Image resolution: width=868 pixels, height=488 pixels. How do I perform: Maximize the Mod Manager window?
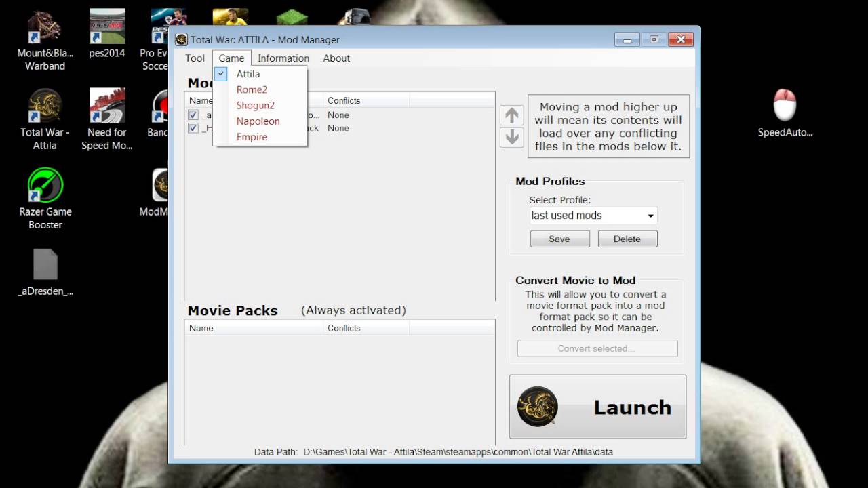coord(654,39)
